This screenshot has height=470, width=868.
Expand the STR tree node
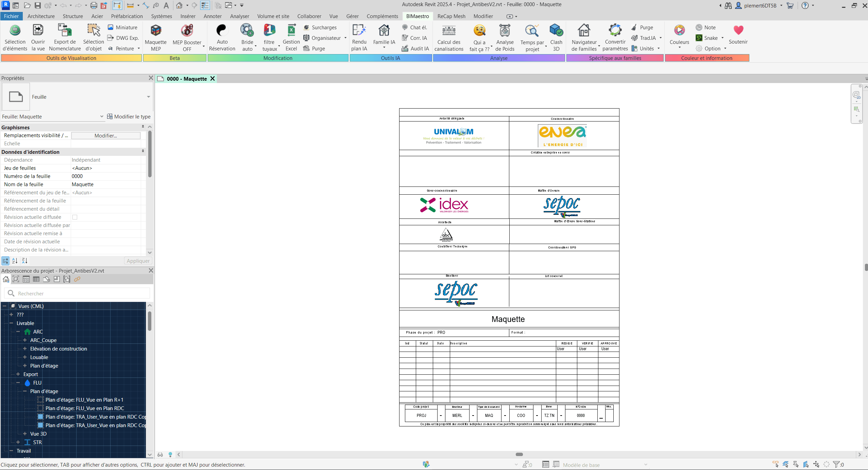coord(18,442)
